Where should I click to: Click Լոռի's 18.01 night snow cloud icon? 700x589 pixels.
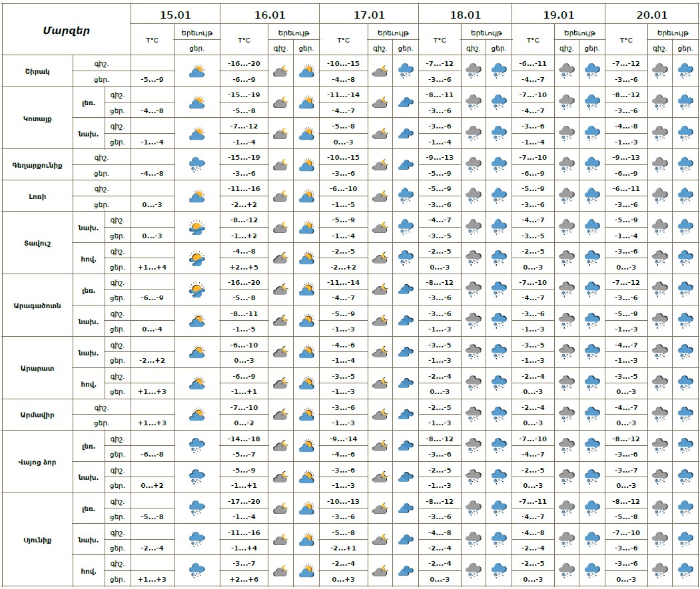pyautogui.click(x=474, y=196)
